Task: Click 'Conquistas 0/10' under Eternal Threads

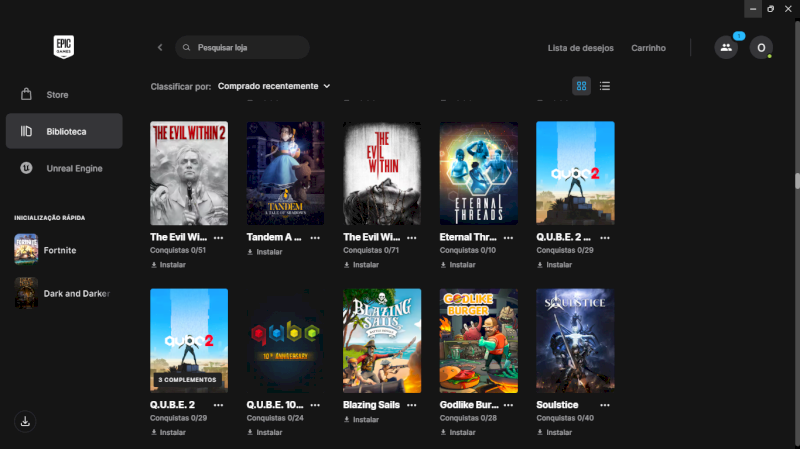Action: point(468,251)
